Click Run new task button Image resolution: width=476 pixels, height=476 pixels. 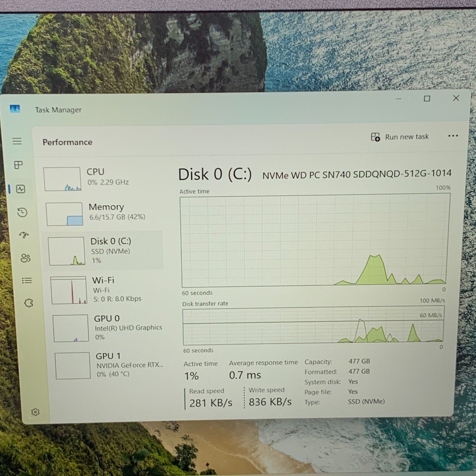point(400,137)
